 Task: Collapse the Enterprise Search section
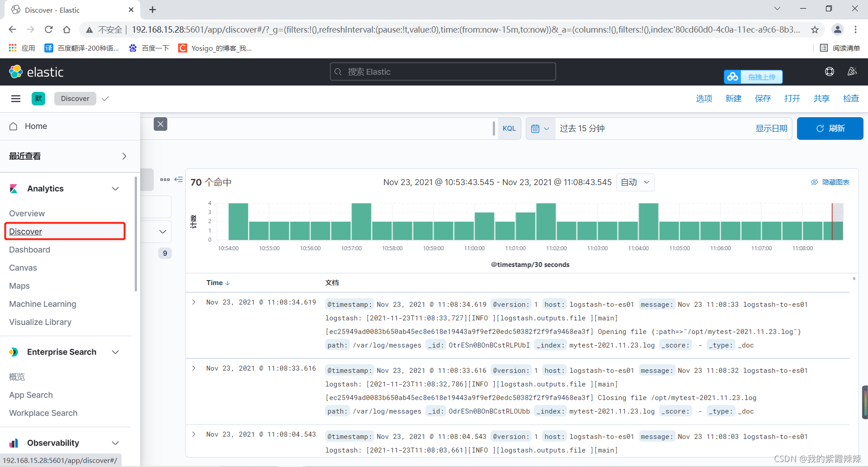[115, 352]
